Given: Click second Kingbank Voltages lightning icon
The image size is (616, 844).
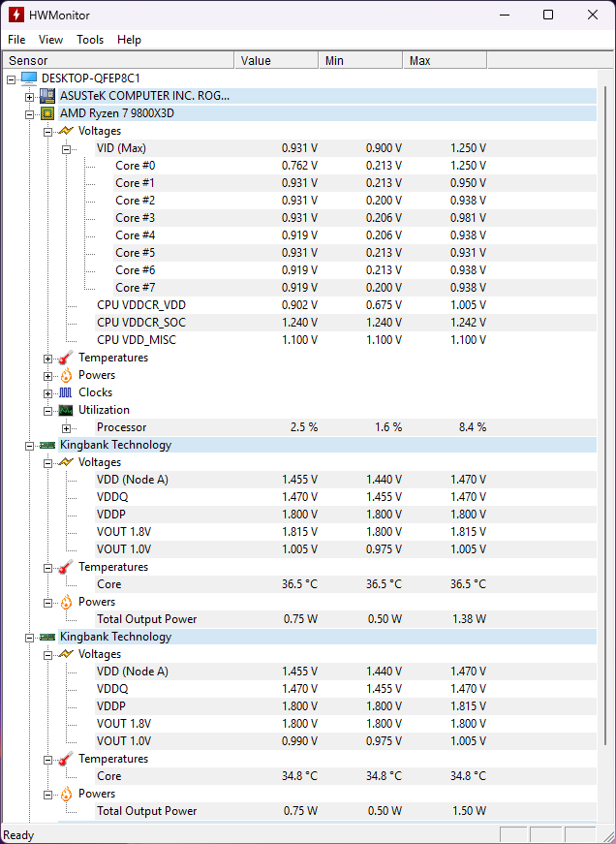Looking at the screenshot, I should [66, 654].
